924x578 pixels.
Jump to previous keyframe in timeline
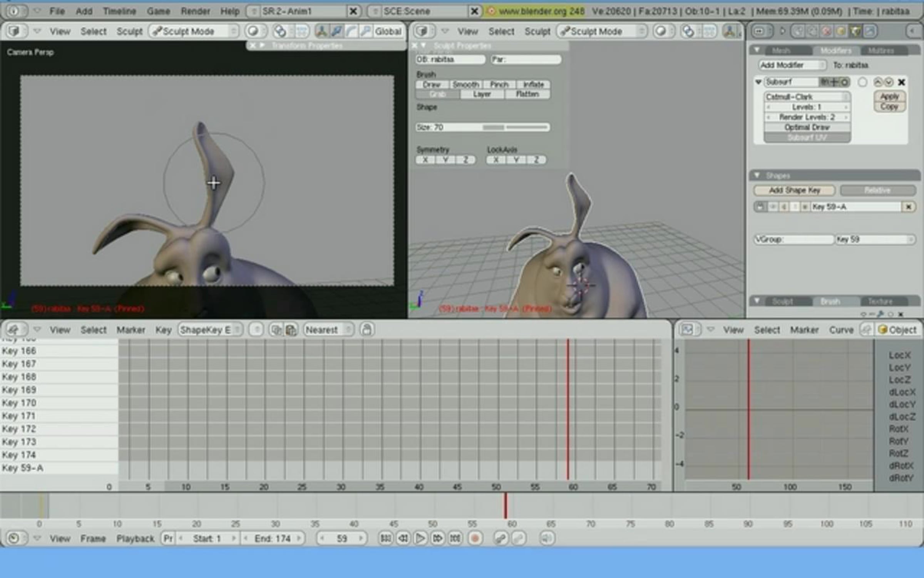coord(403,538)
